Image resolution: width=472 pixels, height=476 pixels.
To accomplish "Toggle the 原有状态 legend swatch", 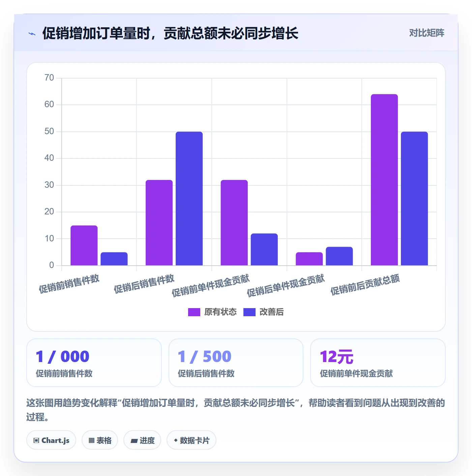I will point(194,312).
